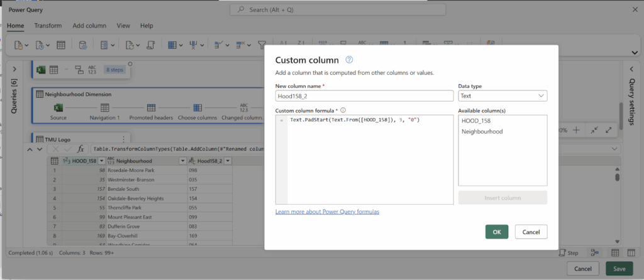Click the Excel Source step icon
This screenshot has width=644, height=280.
[x=58, y=108]
